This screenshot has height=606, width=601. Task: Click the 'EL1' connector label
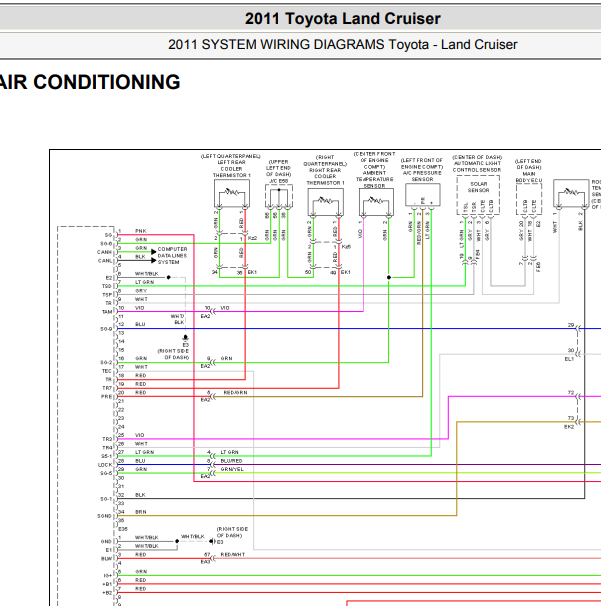(569, 359)
